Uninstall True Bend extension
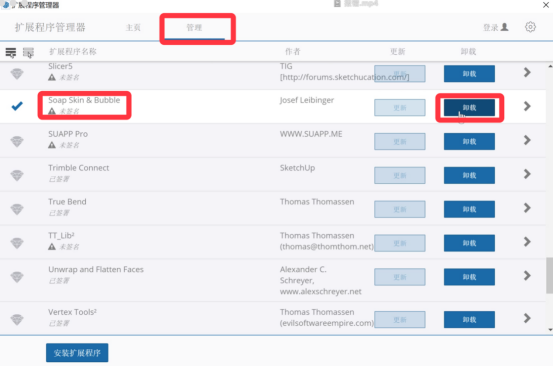Screen dimensions: 553x367 469,209
